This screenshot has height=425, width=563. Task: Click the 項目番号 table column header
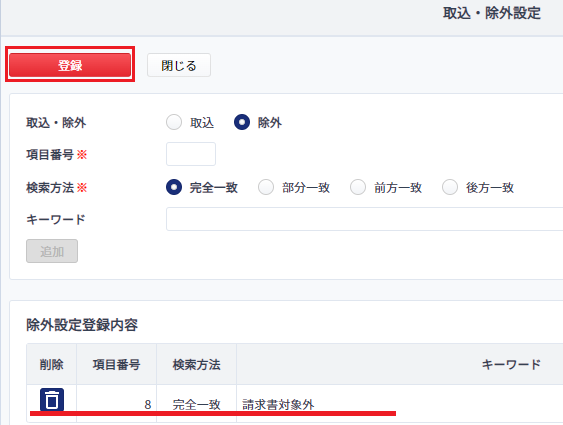[x=116, y=364]
